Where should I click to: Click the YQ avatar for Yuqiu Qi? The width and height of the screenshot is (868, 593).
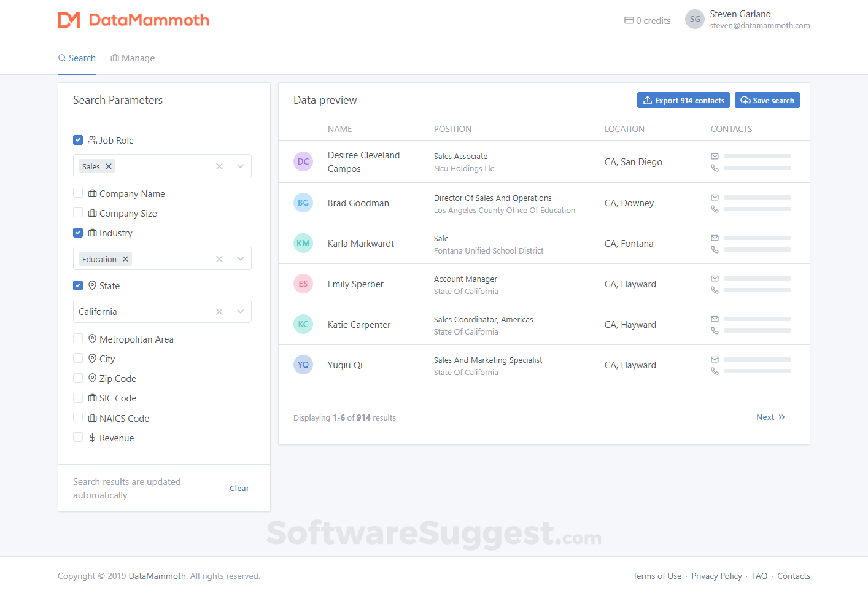(x=303, y=365)
